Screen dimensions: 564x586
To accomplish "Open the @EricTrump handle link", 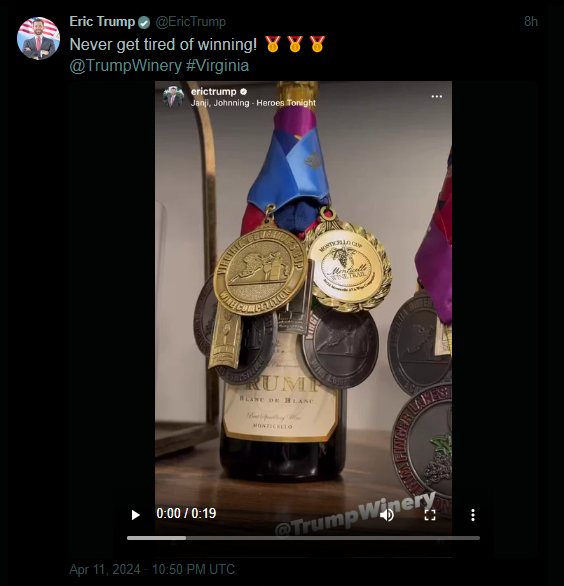I will pyautogui.click(x=191, y=22).
